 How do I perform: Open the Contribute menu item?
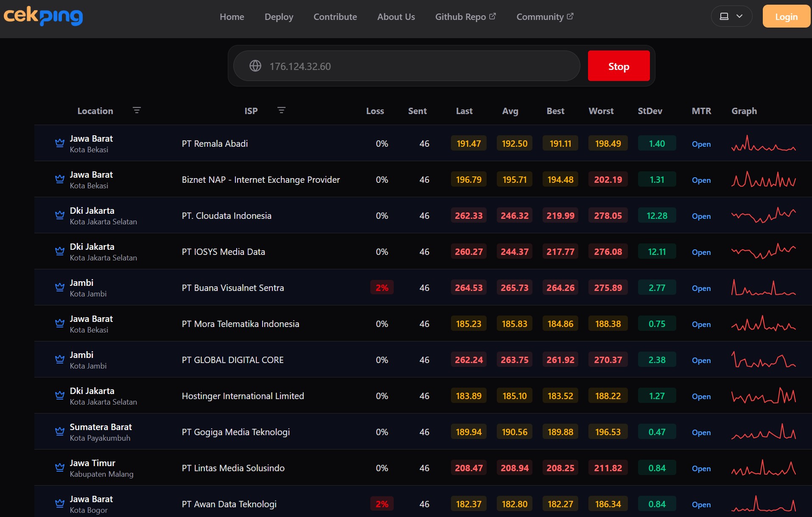pyautogui.click(x=335, y=17)
